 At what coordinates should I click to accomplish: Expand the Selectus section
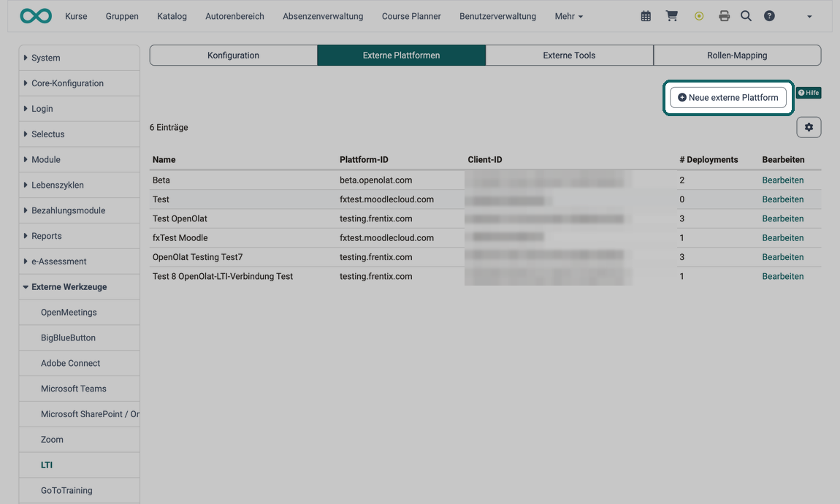tap(80, 134)
